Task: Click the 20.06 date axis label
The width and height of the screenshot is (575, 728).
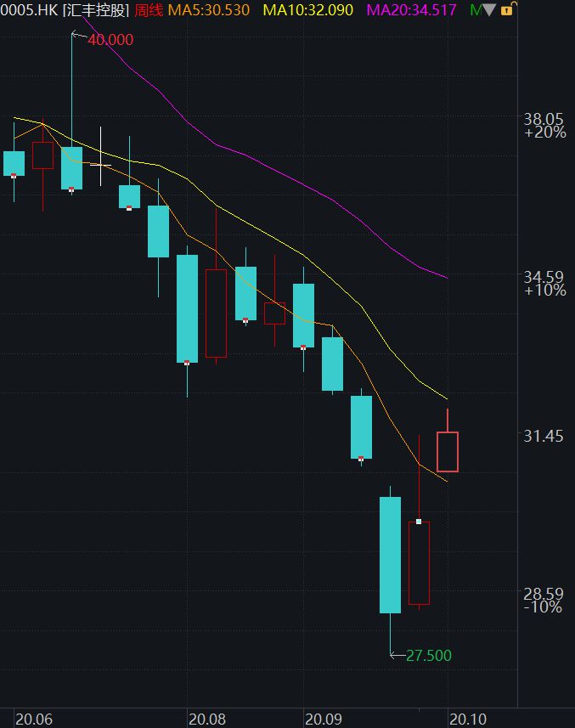Action: pyautogui.click(x=33, y=720)
